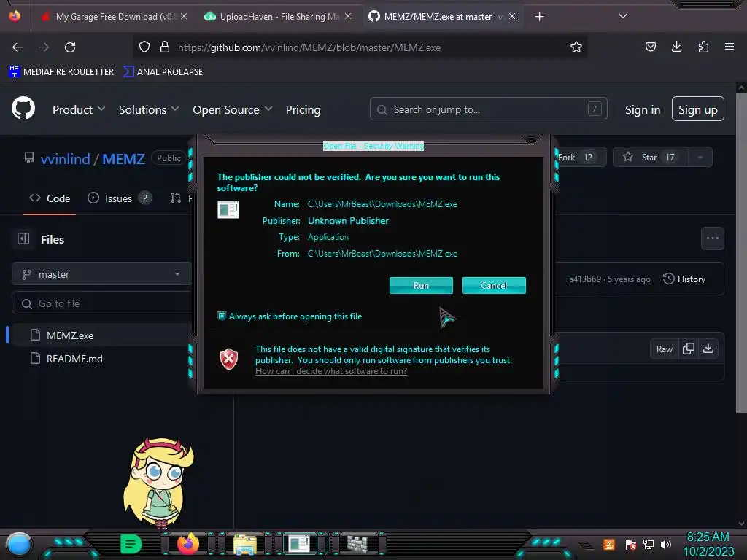Bookmark this page with the star
This screenshot has width=747, height=560.
(576, 47)
